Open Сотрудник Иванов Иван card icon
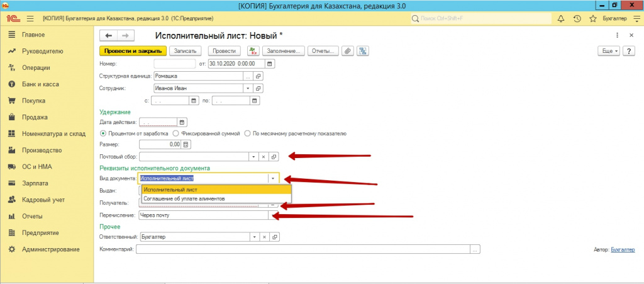644x284 pixels. click(x=258, y=88)
